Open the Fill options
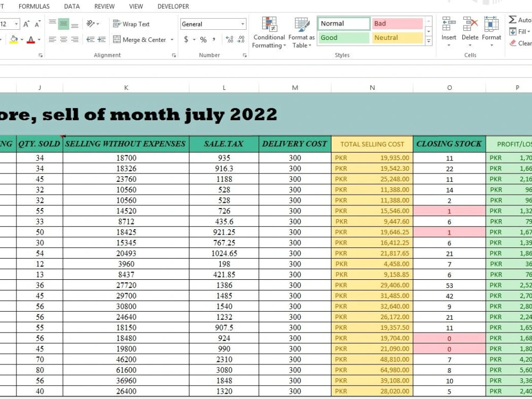Image resolution: width=532 pixels, height=399 pixels. pyautogui.click(x=519, y=32)
